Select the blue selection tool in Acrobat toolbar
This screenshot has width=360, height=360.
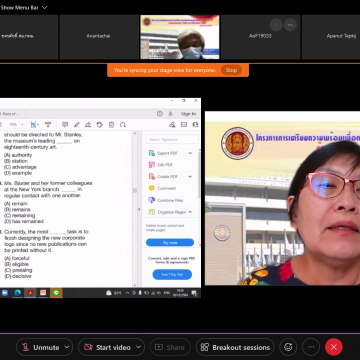(34, 125)
